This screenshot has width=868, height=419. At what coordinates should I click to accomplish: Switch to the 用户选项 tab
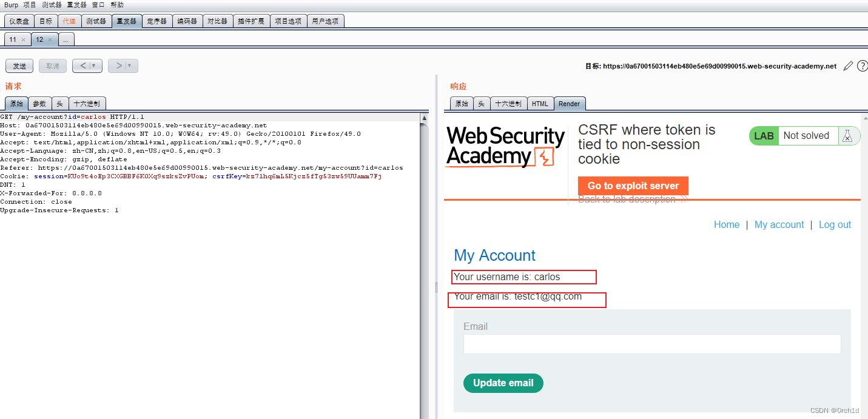click(326, 21)
